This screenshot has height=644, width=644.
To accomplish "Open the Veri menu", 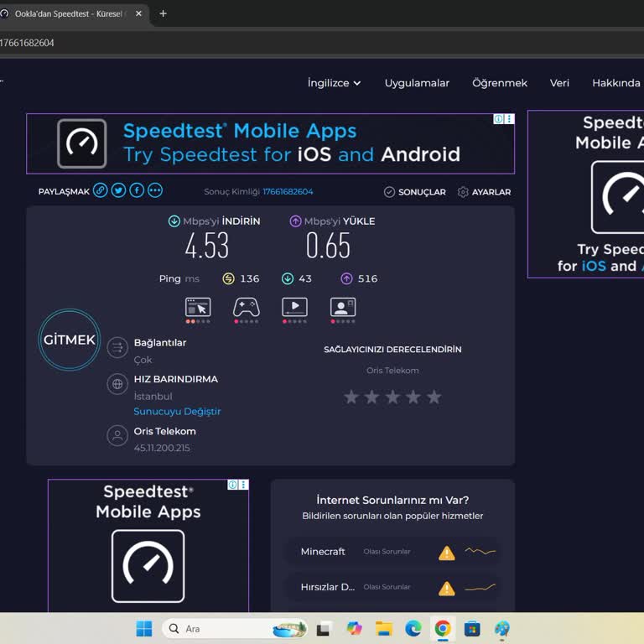I will pos(559,83).
